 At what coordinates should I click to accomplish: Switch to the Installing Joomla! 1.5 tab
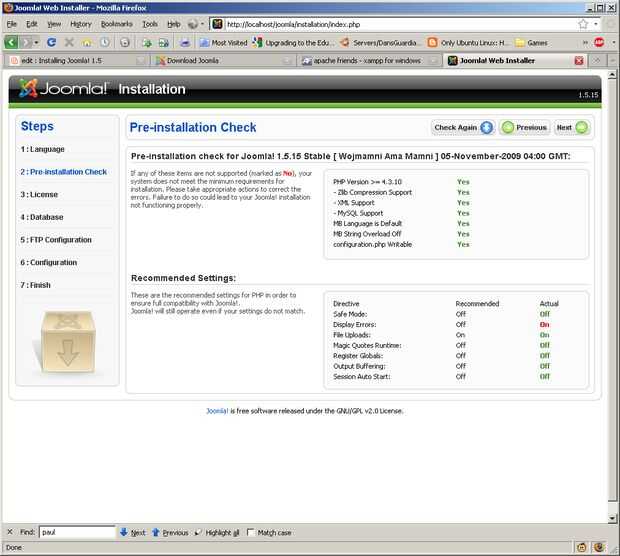click(77, 61)
